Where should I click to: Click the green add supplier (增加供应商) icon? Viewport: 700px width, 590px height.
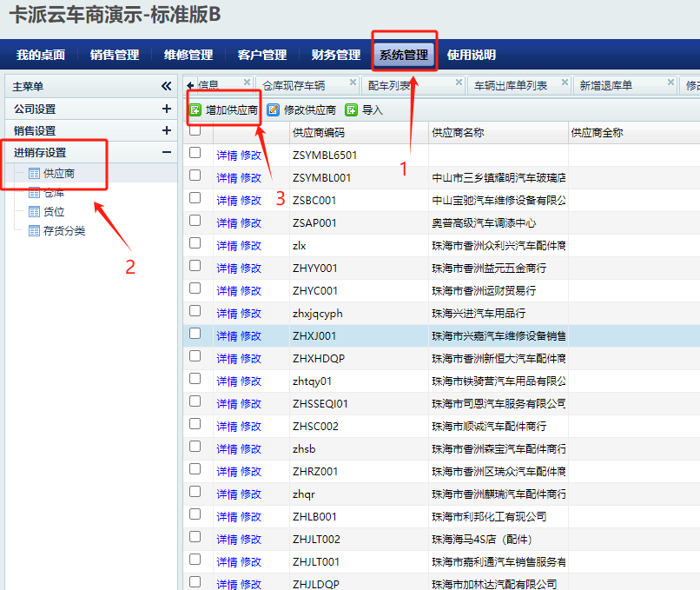195,110
